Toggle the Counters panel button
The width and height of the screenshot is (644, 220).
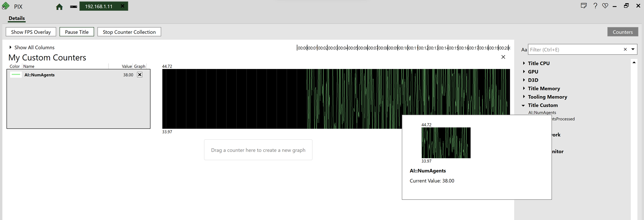click(x=623, y=32)
